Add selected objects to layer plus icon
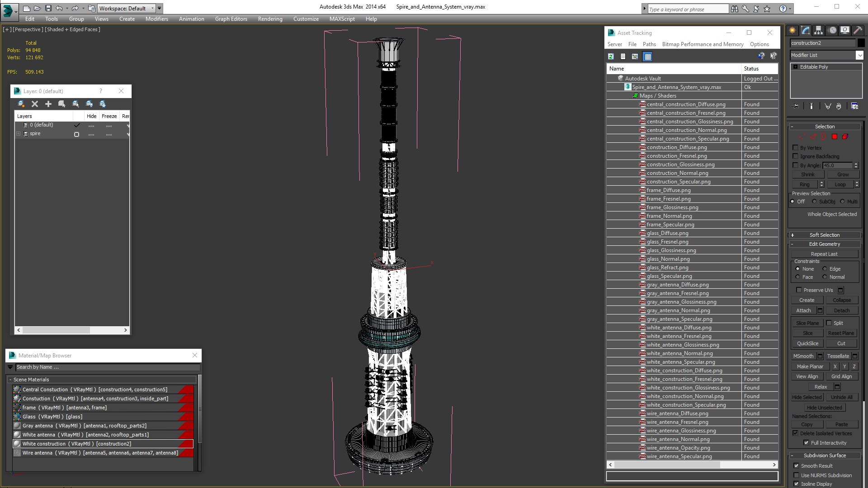The width and height of the screenshot is (868, 488). tap(48, 104)
